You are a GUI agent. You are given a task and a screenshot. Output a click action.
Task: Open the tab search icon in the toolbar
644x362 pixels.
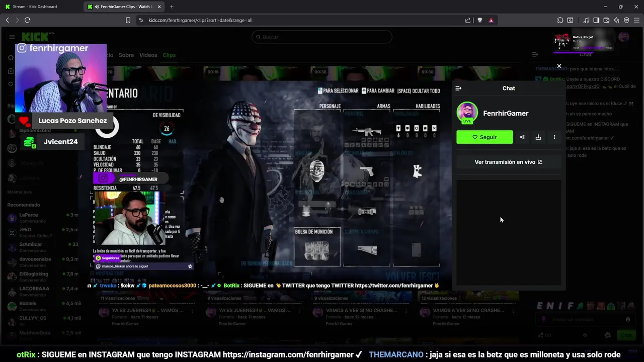click(570, 20)
